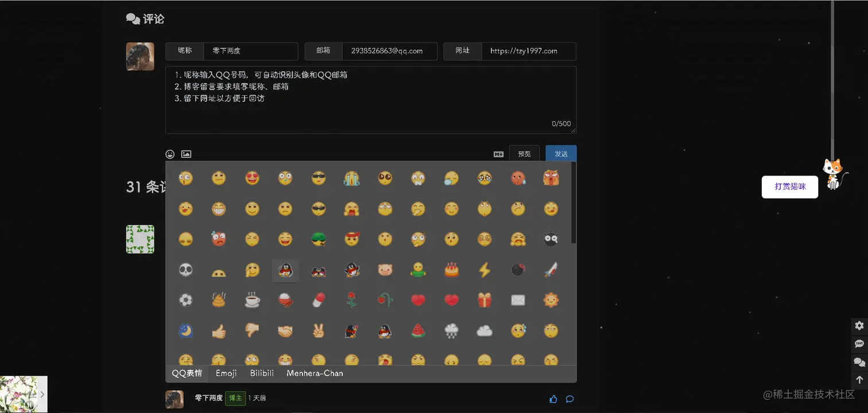Screen dimensions: 868x413
Task: Send the comment with 发送 button
Action: click(x=561, y=154)
